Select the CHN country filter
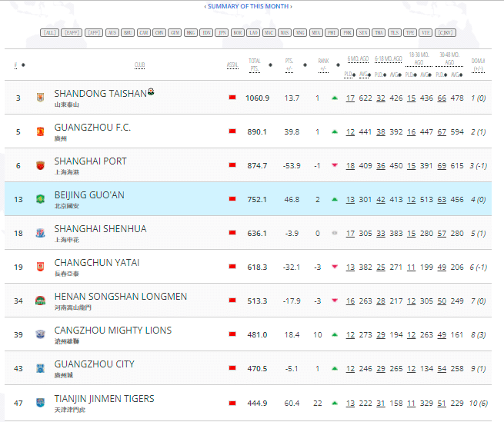The image size is (504, 422). pyautogui.click(x=159, y=33)
